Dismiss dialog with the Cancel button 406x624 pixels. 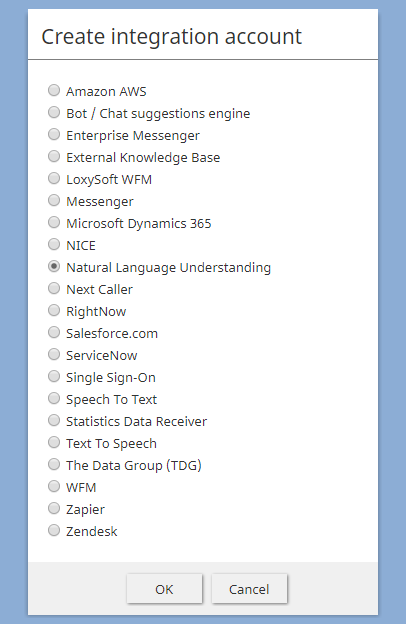pos(249,589)
